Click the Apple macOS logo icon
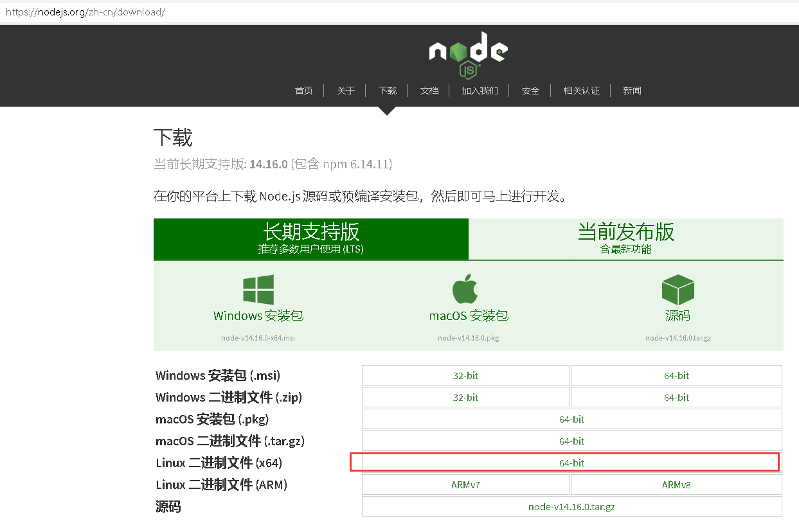Viewport: 799px width, 532px height. [x=466, y=288]
